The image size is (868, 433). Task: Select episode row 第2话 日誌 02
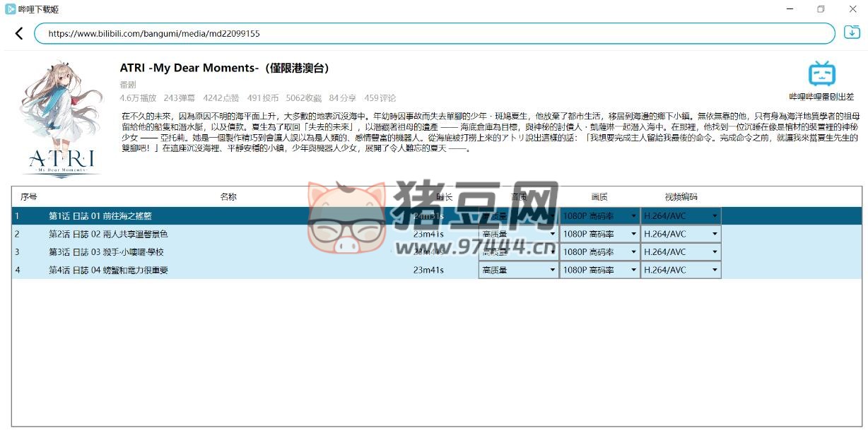(108, 234)
